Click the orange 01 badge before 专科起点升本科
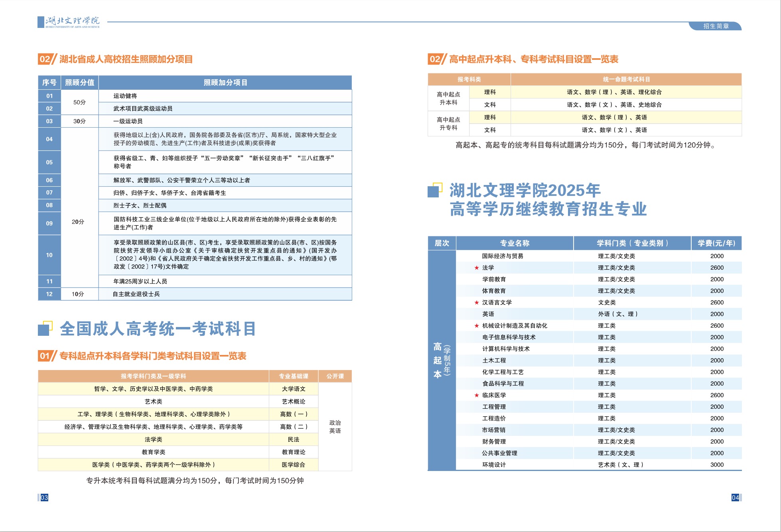 point(47,356)
